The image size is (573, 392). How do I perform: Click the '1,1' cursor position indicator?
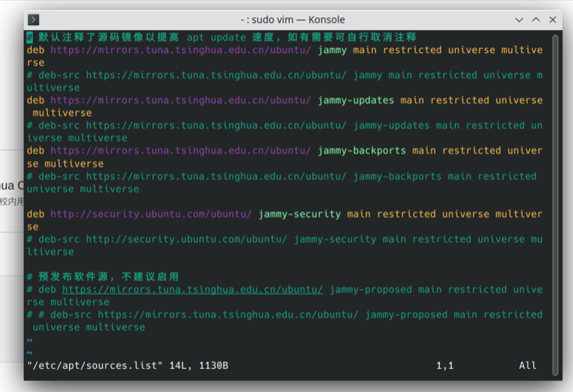445,366
